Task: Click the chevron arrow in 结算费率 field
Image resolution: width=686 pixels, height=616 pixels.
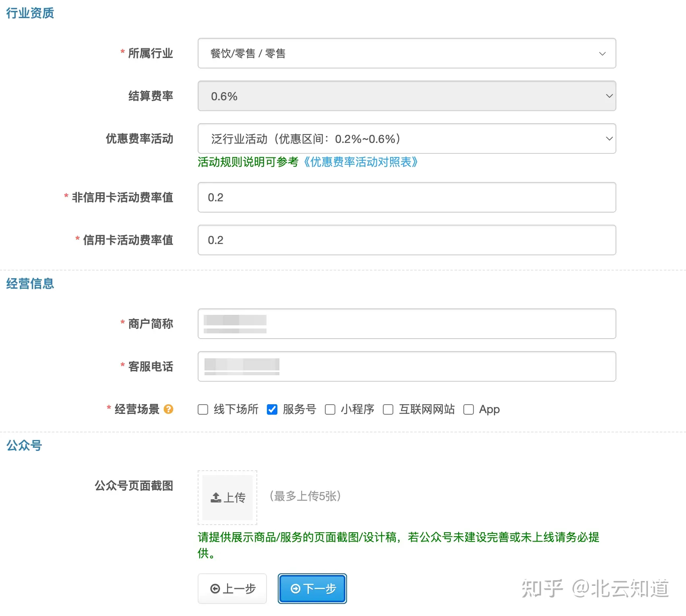Action: click(609, 96)
